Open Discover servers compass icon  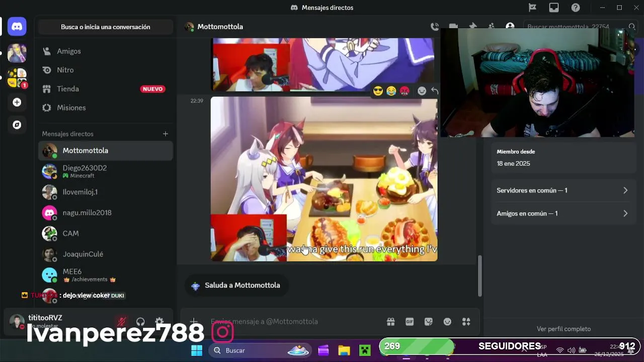17,125
